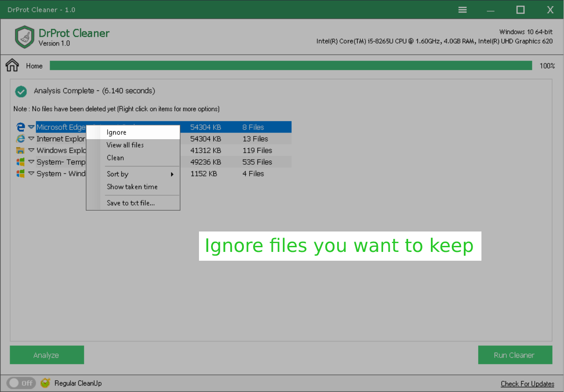
Task: Expand the System - Wind row arrow
Action: pyautogui.click(x=31, y=173)
